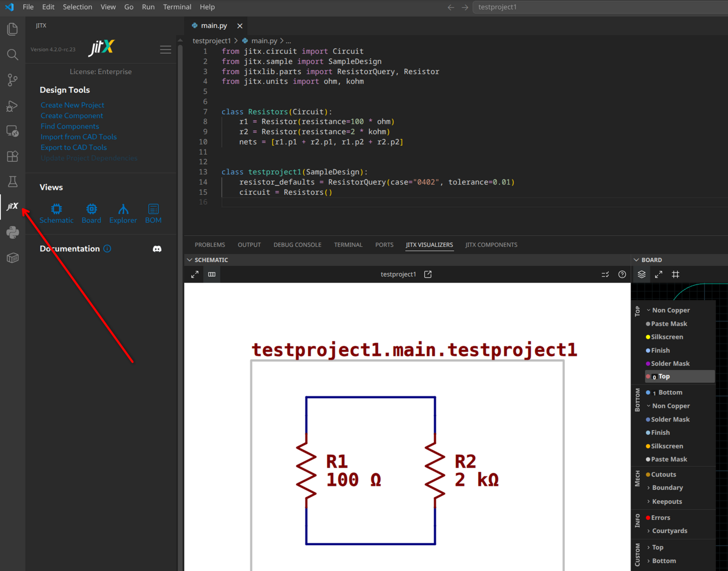Toggle the board layers panel icon
Image resolution: width=728 pixels, height=571 pixels.
point(642,274)
